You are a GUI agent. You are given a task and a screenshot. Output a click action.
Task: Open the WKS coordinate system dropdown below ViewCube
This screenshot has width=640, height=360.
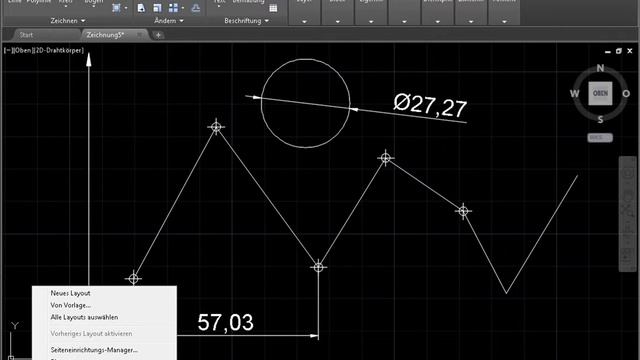pos(600,138)
